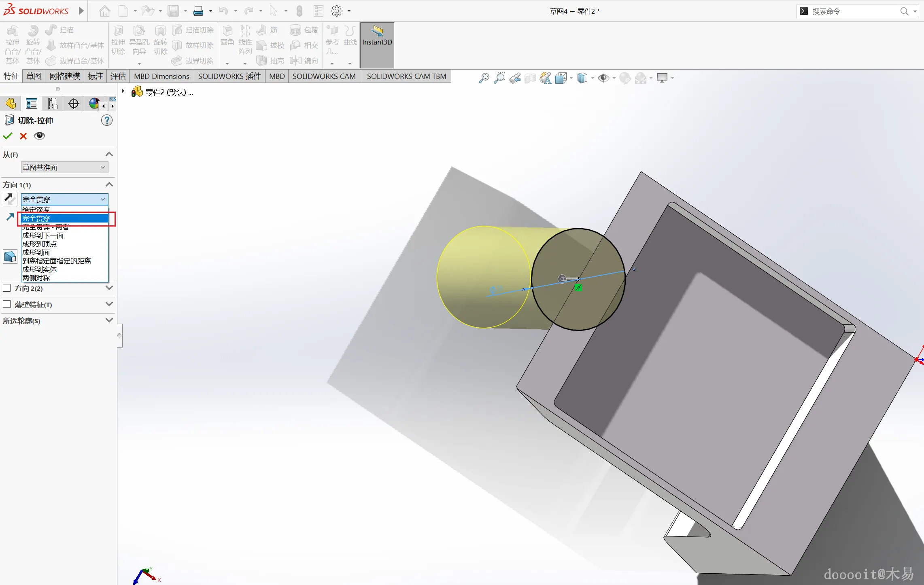Open the PropertyManager tab icon
Screen dimensions: 924x585
[32, 104]
